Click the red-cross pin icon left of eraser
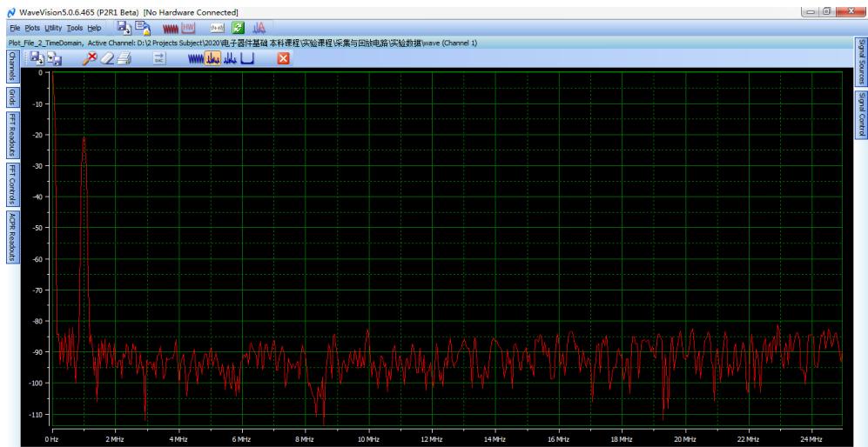The width and height of the screenshot is (868, 447). (91, 58)
